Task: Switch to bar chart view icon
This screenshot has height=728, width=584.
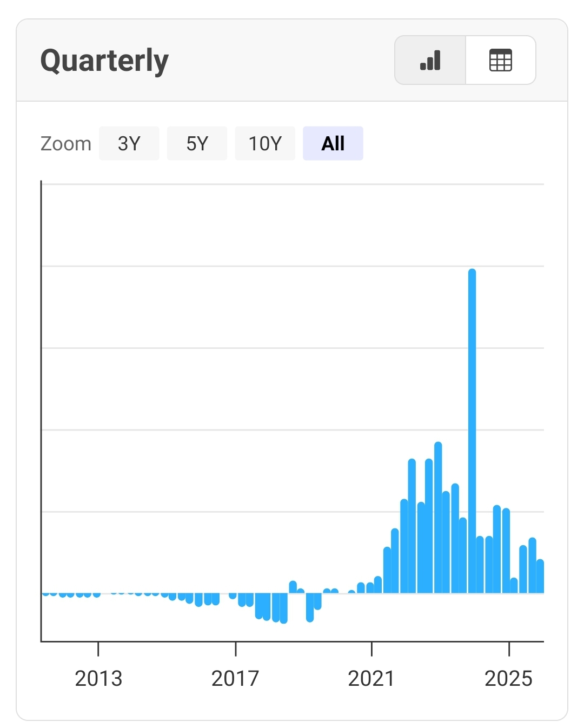Action: point(430,60)
